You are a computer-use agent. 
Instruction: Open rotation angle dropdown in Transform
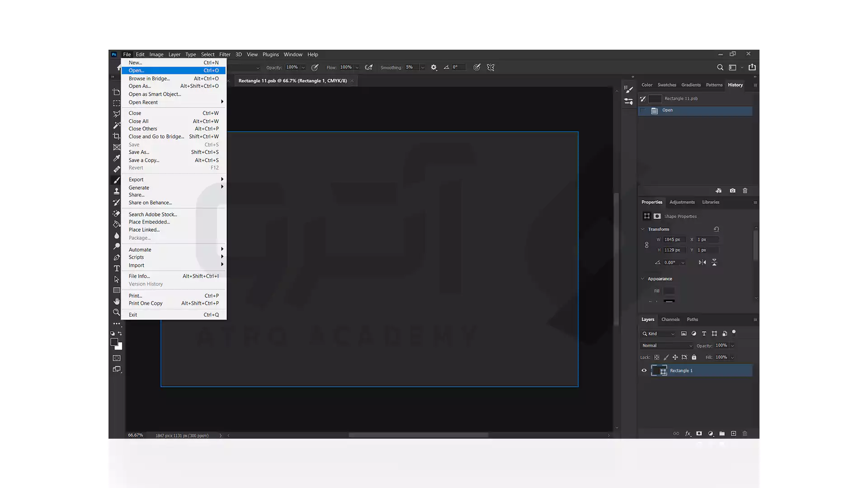(683, 263)
